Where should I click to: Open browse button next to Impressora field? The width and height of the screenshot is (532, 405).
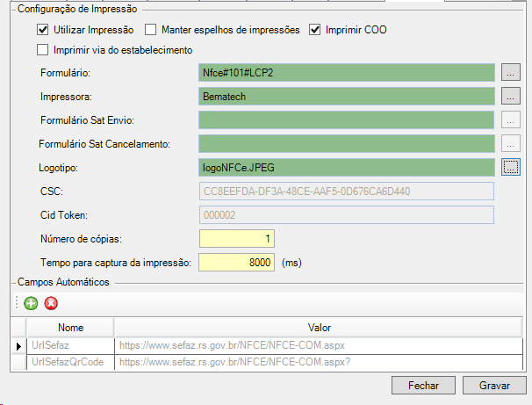tap(512, 96)
